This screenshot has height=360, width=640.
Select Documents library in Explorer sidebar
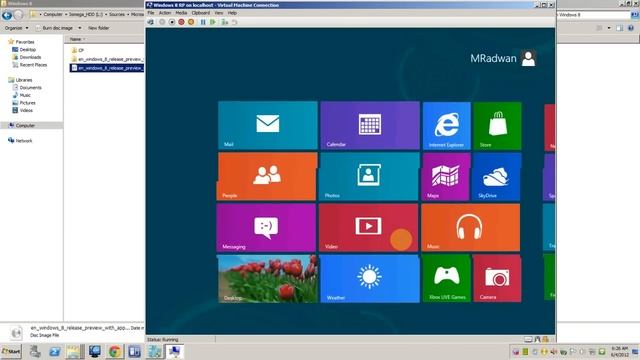[x=27, y=88]
